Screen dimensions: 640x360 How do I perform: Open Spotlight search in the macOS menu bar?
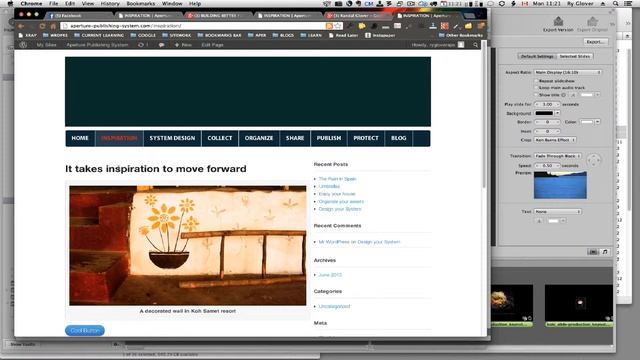(616, 4)
